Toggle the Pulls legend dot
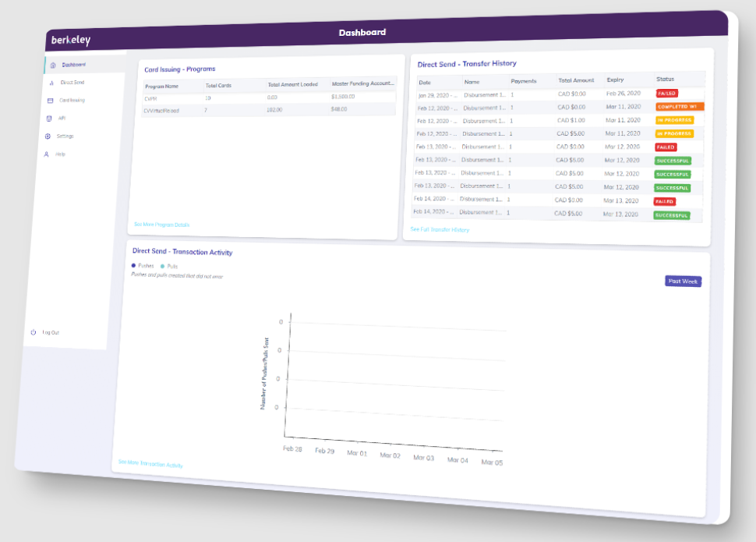The width and height of the screenshot is (756, 542). coord(162,266)
